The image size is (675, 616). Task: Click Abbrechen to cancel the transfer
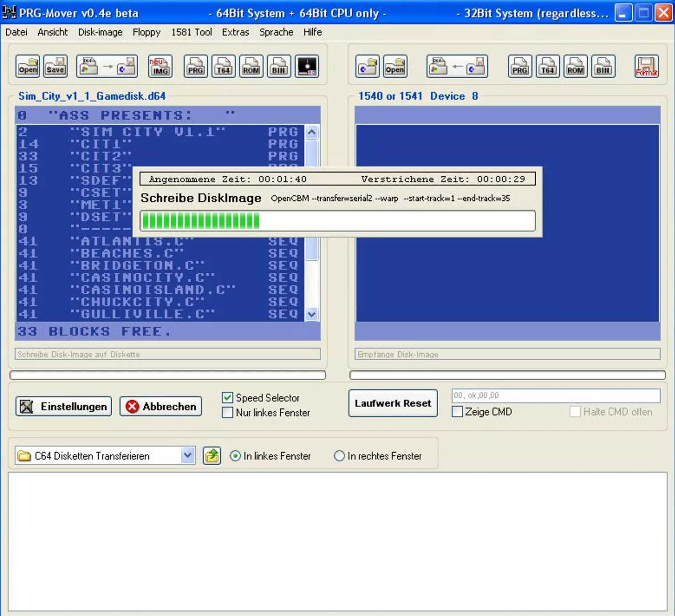[161, 406]
